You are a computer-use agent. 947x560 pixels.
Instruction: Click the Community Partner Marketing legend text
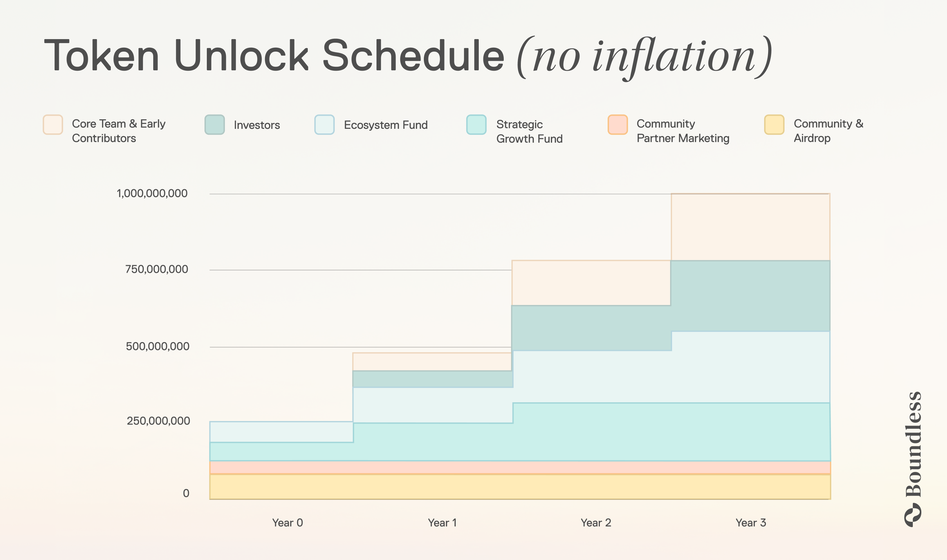point(682,131)
